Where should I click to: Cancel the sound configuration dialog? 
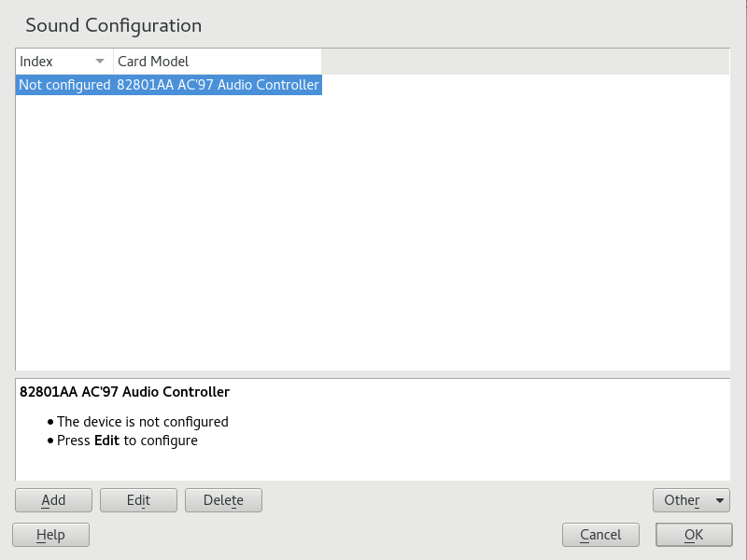tap(600, 535)
